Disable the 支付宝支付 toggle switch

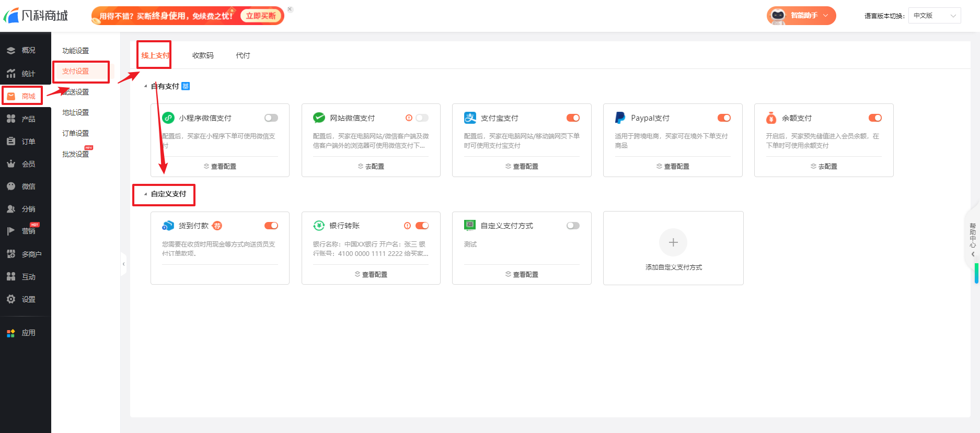point(573,118)
